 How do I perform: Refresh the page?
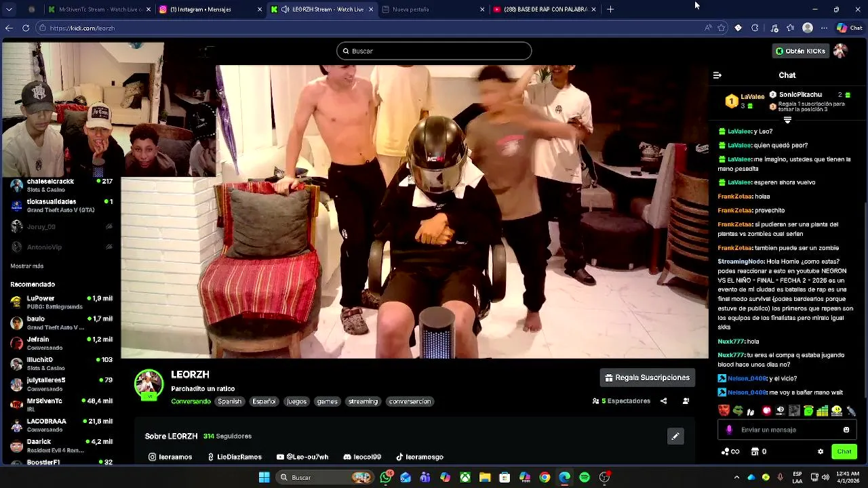pos(26,28)
